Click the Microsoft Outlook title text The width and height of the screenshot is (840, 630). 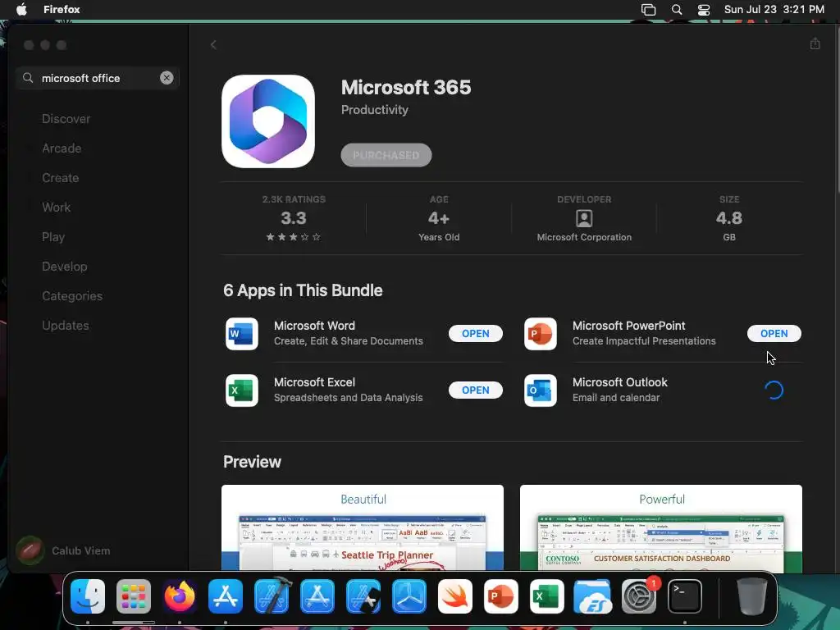620,382
